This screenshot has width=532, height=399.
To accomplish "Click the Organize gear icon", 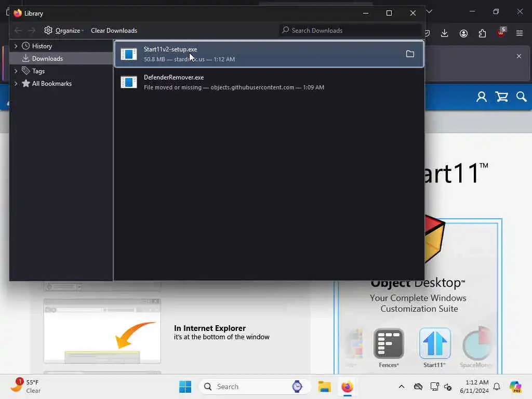I will [x=48, y=30].
